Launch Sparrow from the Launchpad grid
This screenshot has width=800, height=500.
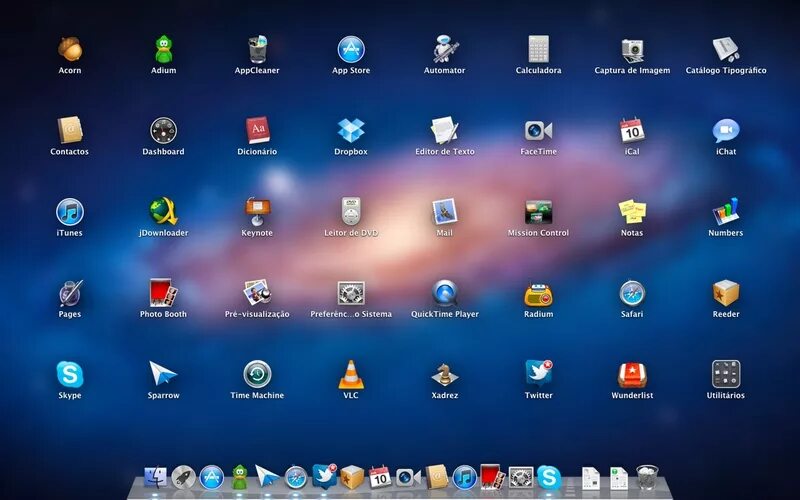coord(163,374)
